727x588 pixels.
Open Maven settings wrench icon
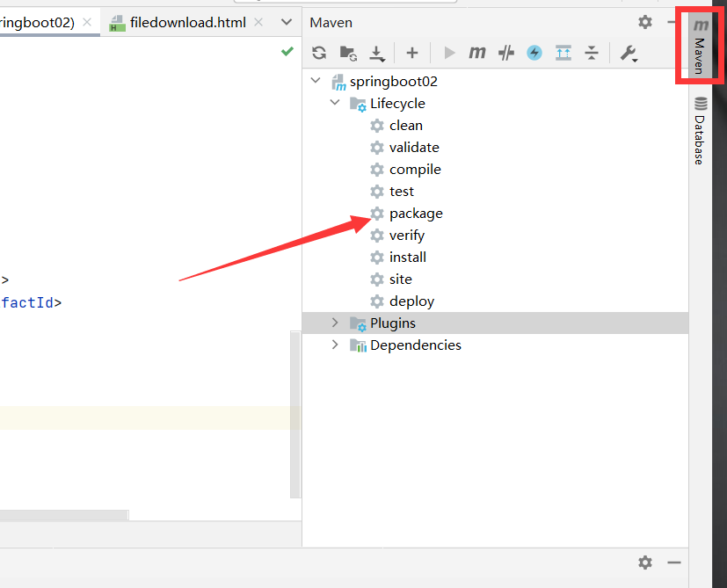629,53
